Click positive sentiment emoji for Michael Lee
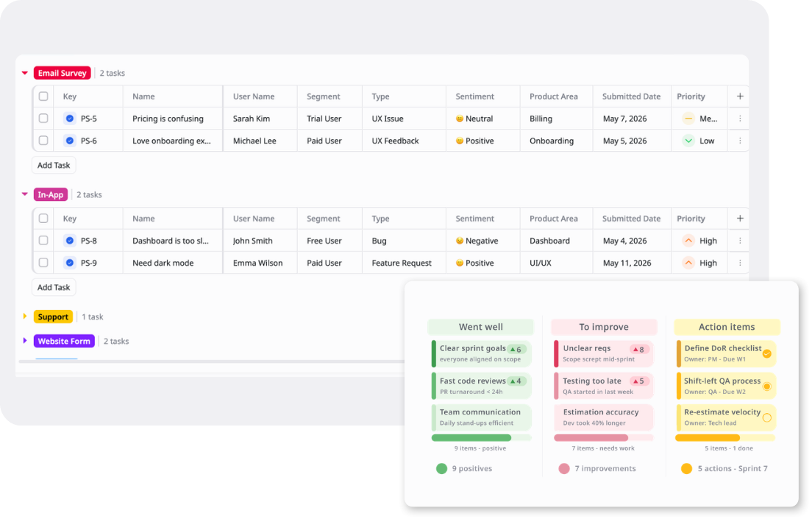Image resolution: width=812 pixels, height=519 pixels. (x=460, y=141)
